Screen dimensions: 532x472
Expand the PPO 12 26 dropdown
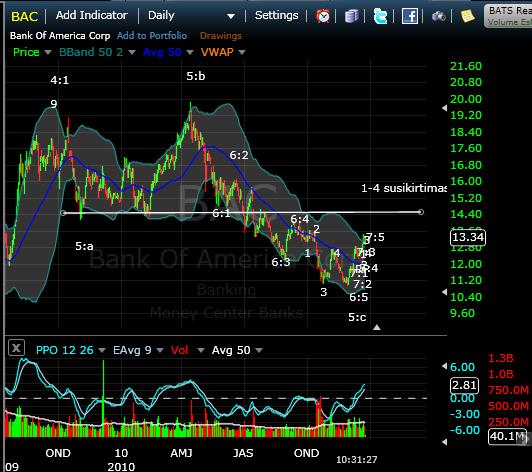[102, 350]
